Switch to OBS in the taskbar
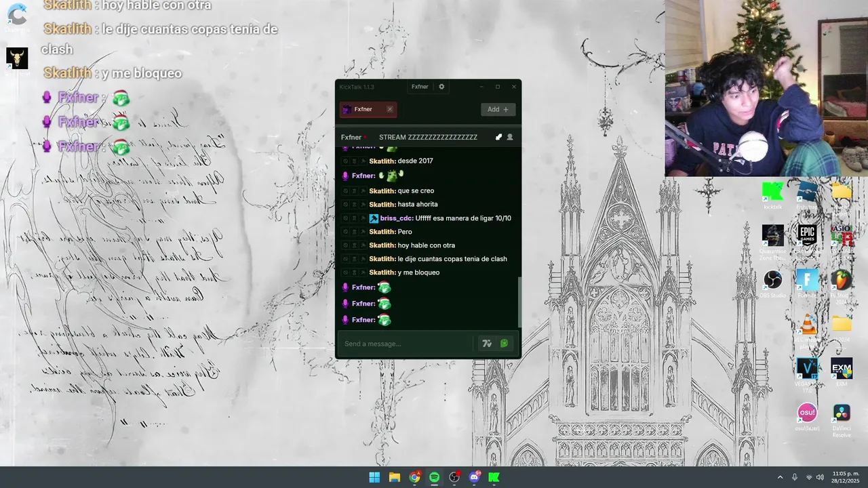868x488 pixels. 454,477
